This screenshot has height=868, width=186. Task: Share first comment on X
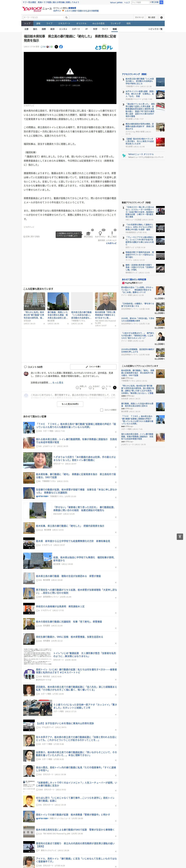[x=114, y=388]
